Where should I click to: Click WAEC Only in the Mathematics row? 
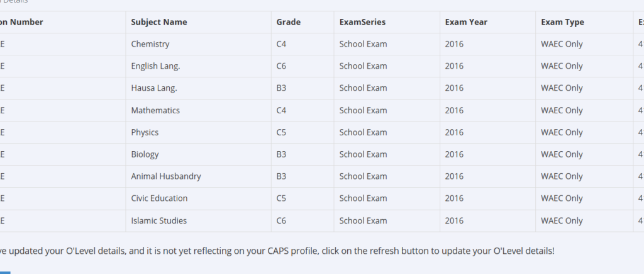coord(562,110)
